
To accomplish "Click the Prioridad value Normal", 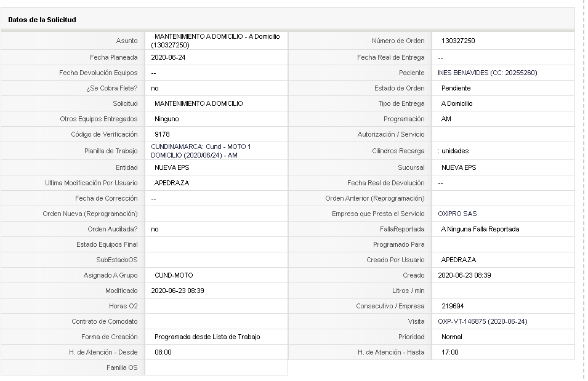I will (451, 337).
